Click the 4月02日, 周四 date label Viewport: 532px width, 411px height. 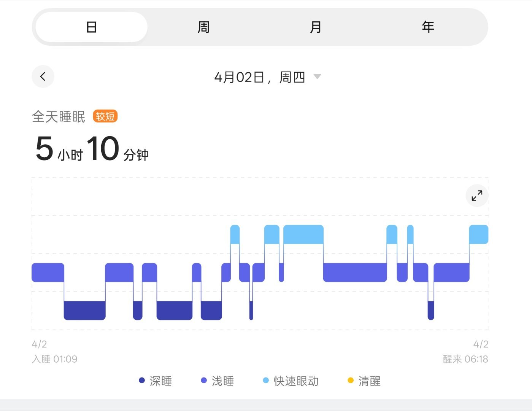click(260, 77)
